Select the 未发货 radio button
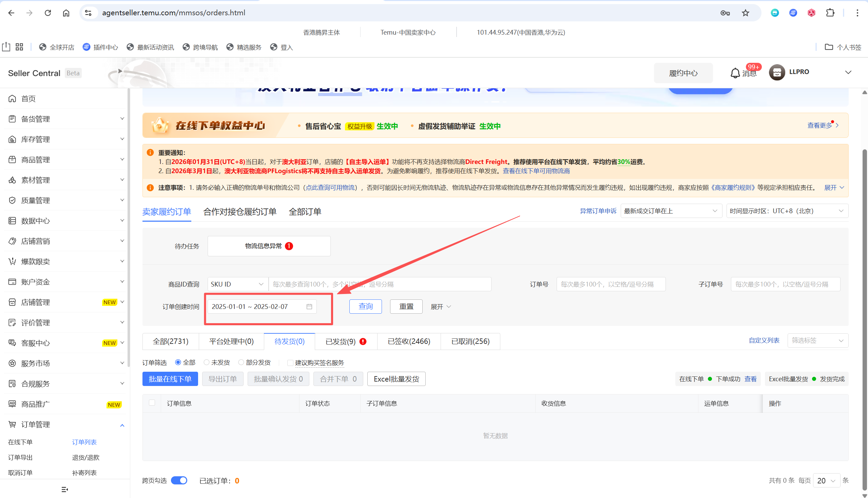The height and width of the screenshot is (498, 868). click(x=207, y=362)
